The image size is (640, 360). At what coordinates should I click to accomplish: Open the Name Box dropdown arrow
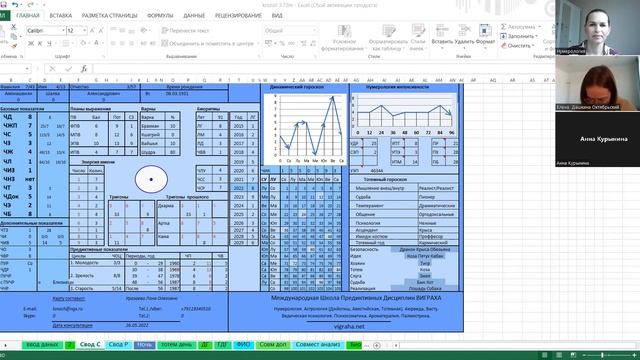(x=27, y=69)
